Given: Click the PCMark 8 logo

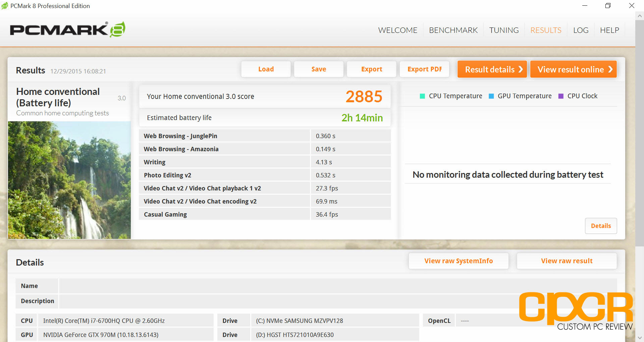Looking at the screenshot, I should 67,30.
